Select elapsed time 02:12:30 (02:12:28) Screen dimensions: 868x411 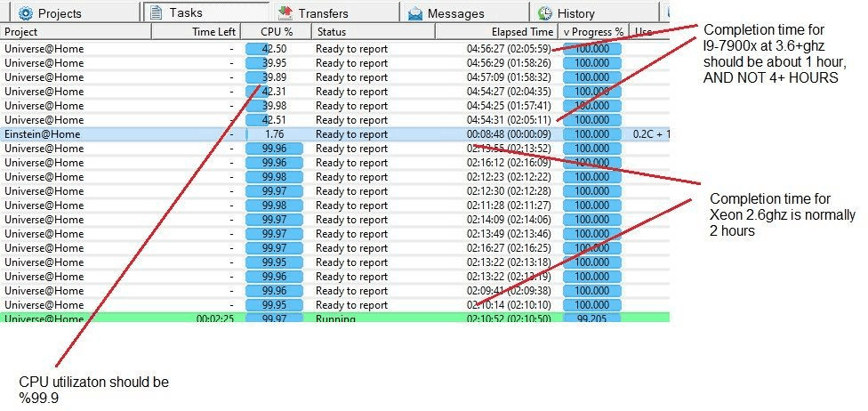pos(510,191)
